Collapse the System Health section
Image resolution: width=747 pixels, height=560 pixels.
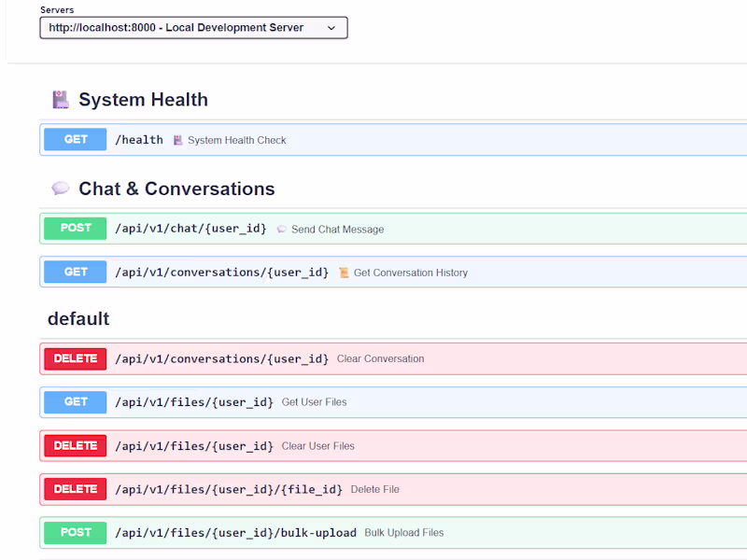[143, 100]
